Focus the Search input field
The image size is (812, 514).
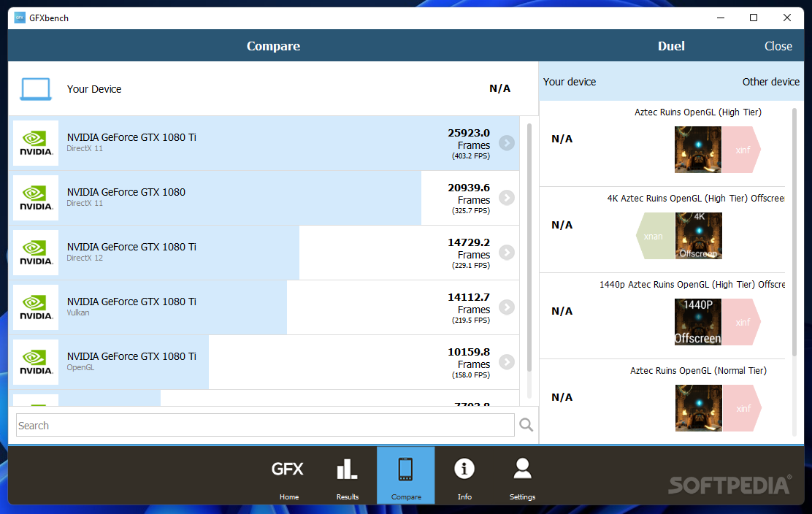pyautogui.click(x=265, y=425)
